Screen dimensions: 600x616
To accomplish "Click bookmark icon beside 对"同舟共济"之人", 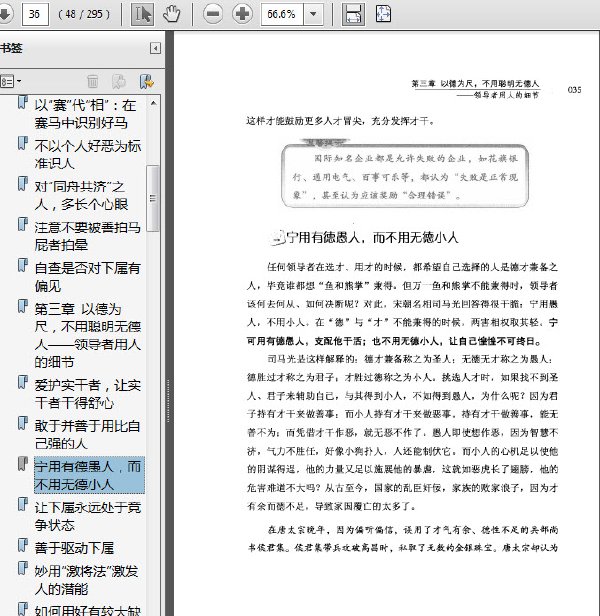I will [x=23, y=183].
